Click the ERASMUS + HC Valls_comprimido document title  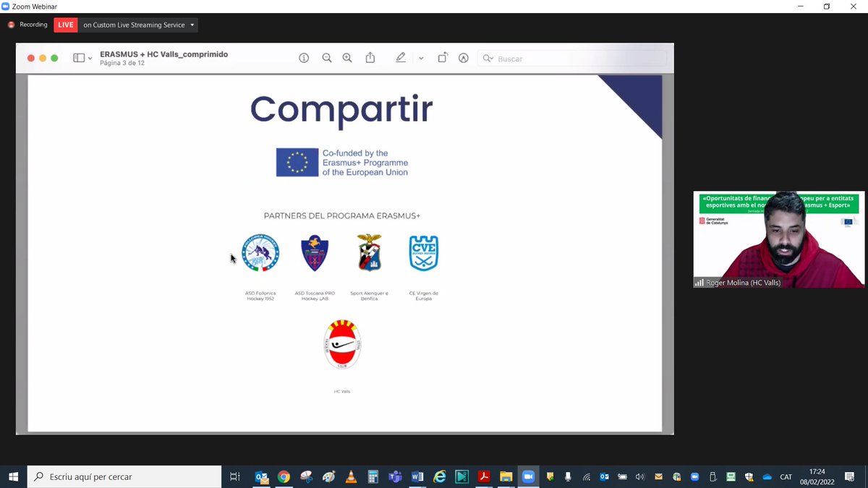pos(164,53)
